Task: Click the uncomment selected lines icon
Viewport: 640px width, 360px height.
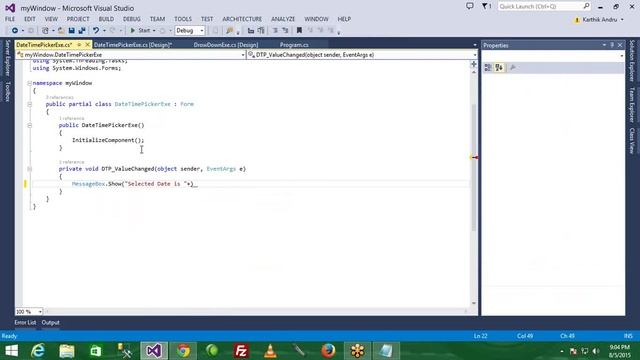Action: click(285, 31)
